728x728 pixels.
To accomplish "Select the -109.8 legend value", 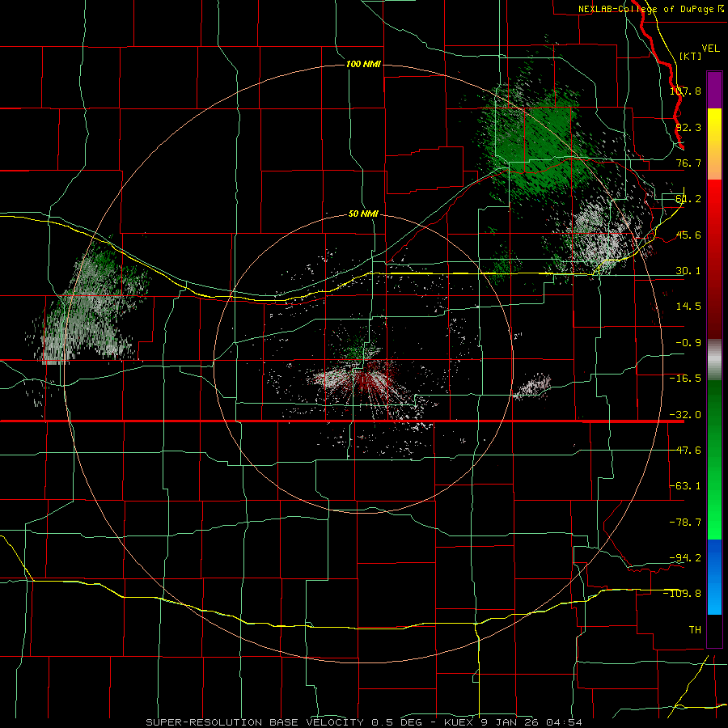I will pos(683,594).
